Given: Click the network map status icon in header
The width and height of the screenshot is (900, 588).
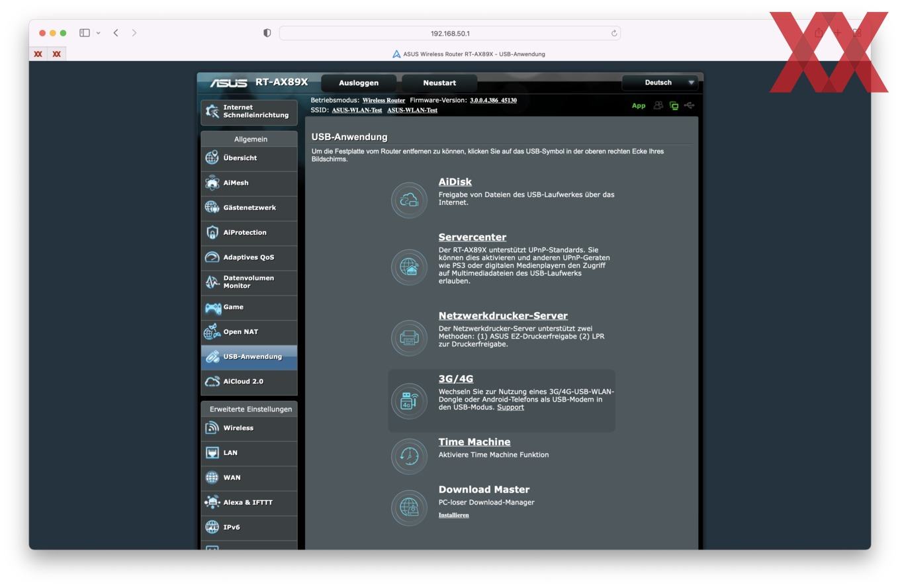Looking at the screenshot, I should (674, 105).
